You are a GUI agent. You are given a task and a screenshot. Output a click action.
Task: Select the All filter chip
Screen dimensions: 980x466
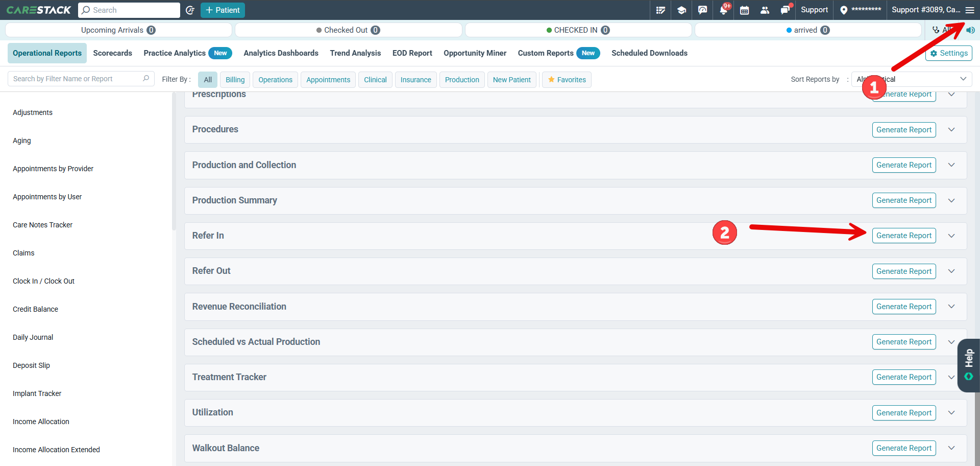coord(208,80)
